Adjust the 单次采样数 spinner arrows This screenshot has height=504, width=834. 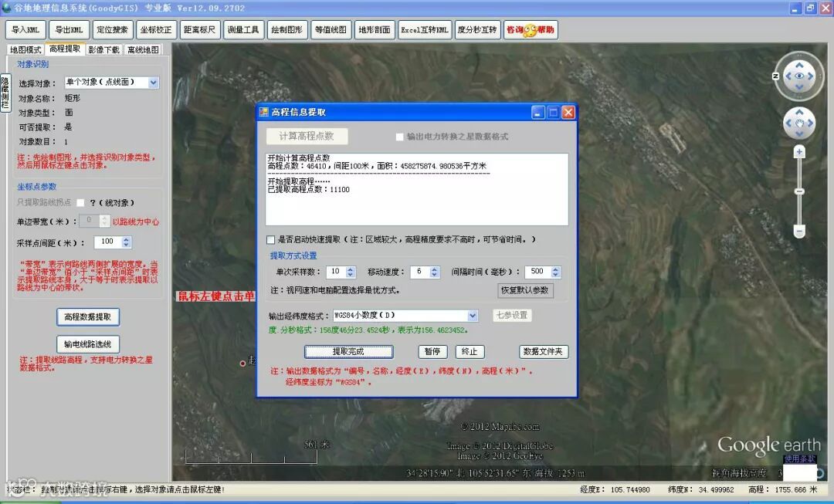click(x=351, y=272)
